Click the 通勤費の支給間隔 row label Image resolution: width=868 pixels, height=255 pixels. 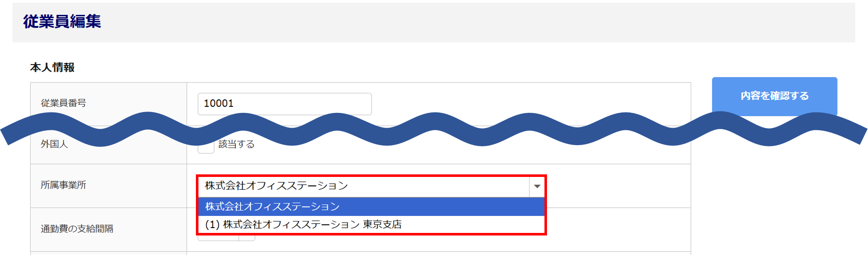(x=77, y=229)
